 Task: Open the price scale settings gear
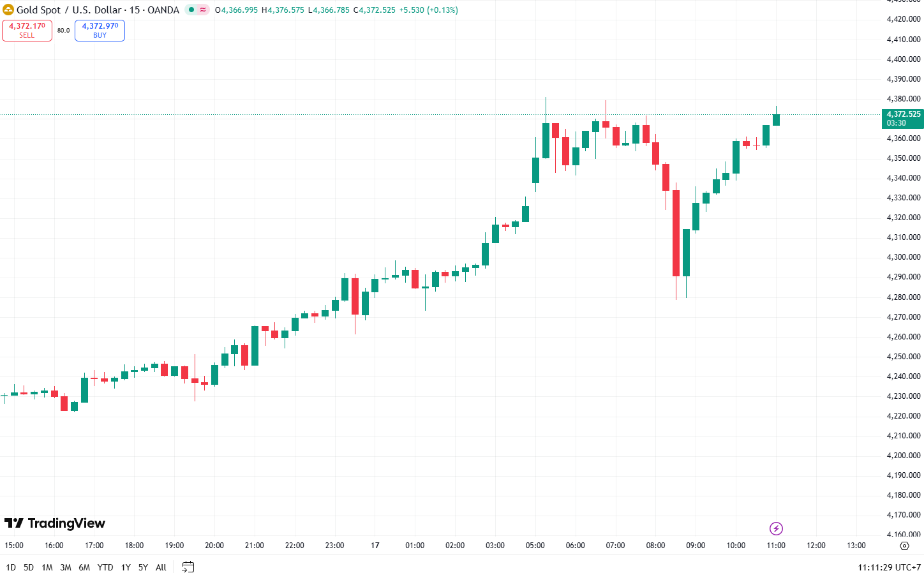tap(904, 546)
